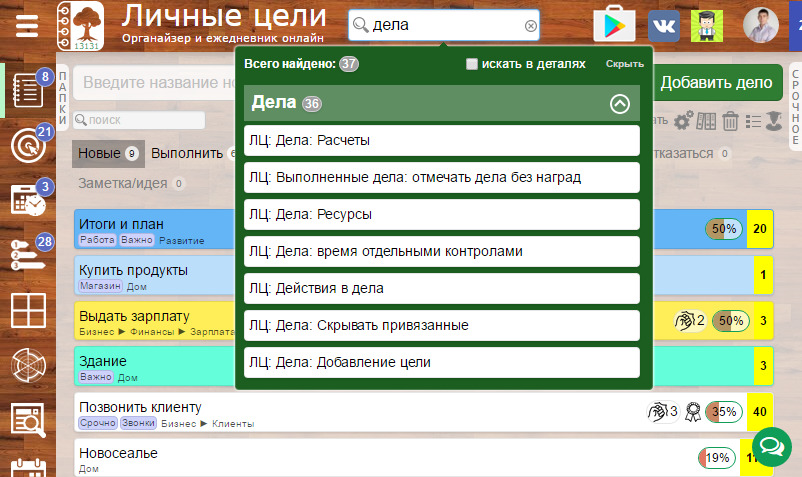Clear the search field with X icon

click(x=531, y=26)
